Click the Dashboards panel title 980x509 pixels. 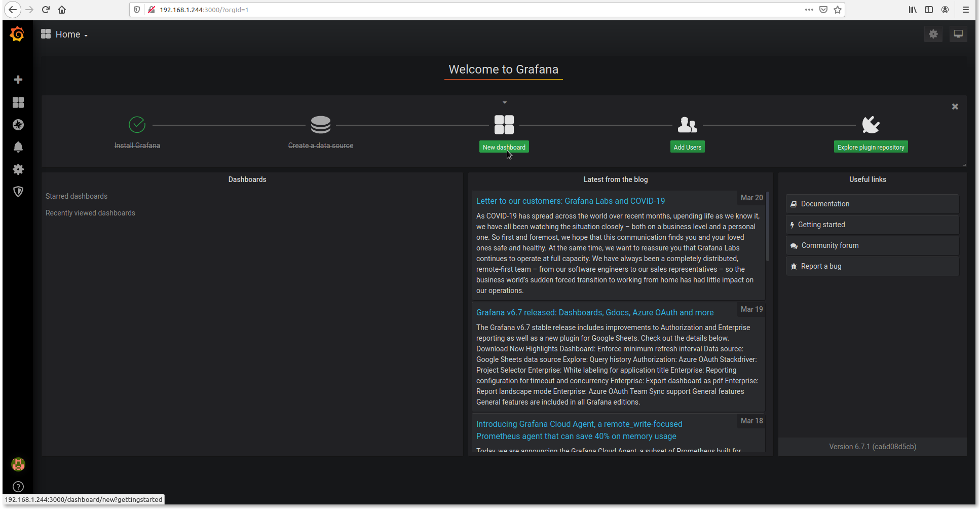(247, 179)
